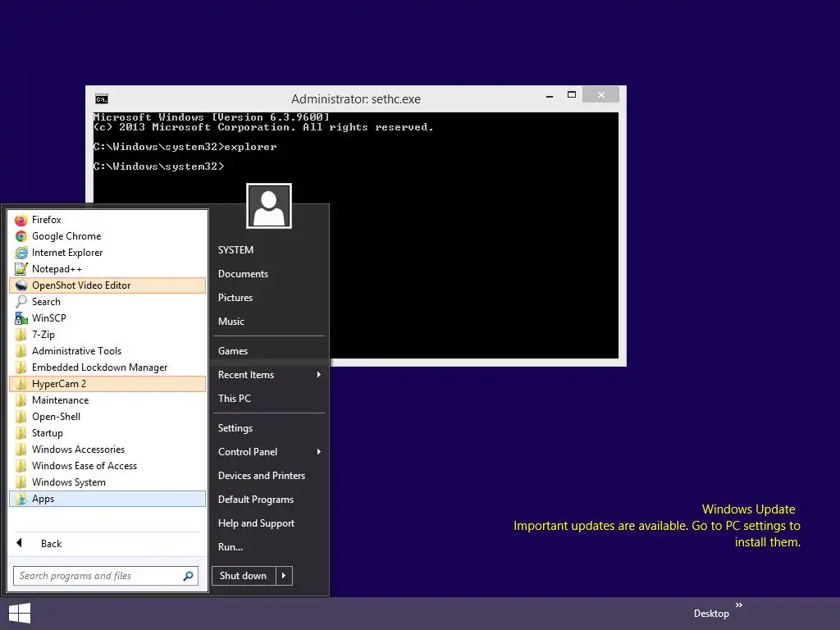Click the user account picture

(x=269, y=206)
